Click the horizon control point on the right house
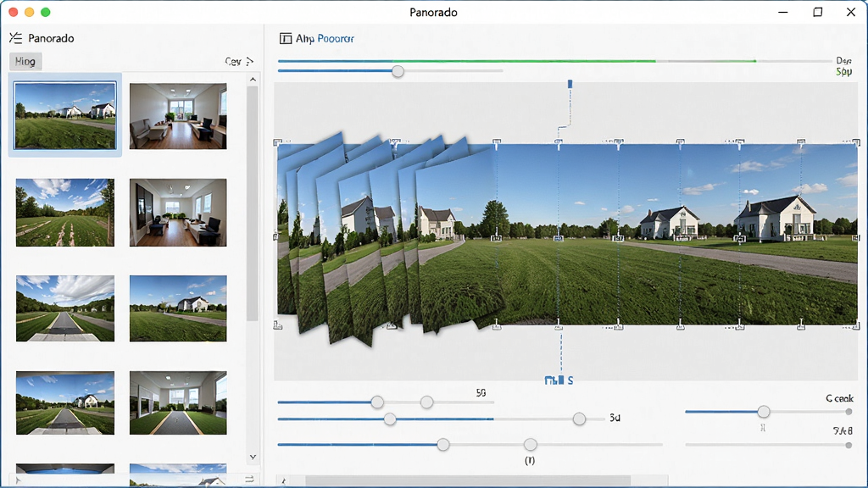This screenshot has height=488, width=868. pos(739,238)
